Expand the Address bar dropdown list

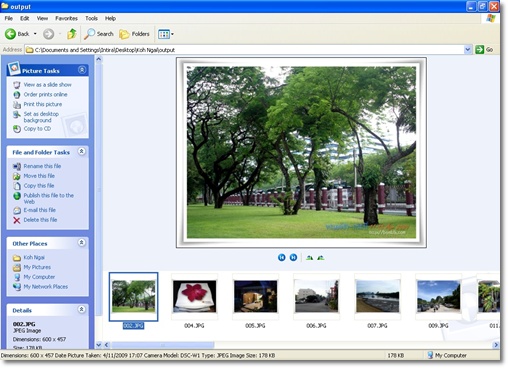[x=468, y=50]
